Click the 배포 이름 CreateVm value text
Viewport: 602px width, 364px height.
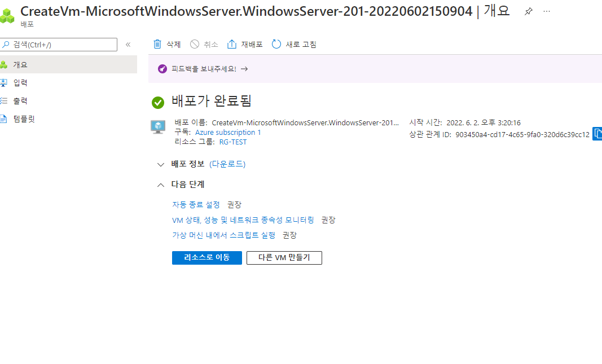[x=305, y=123]
